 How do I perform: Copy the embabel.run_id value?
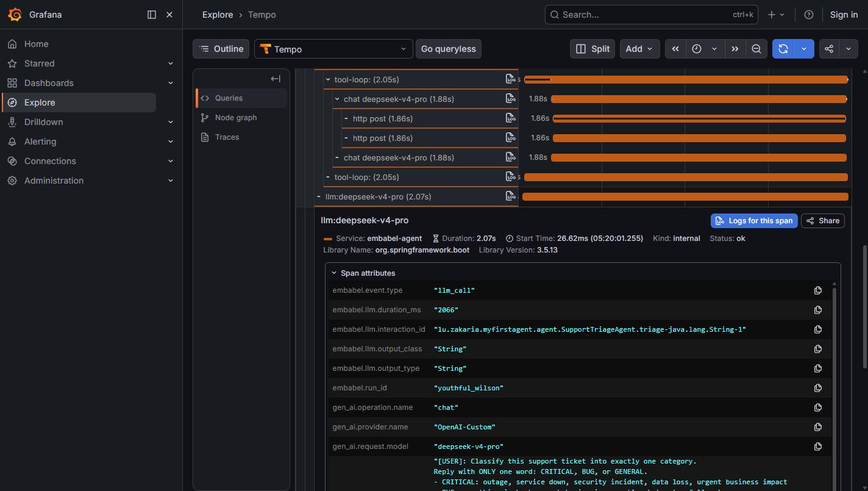(818, 388)
